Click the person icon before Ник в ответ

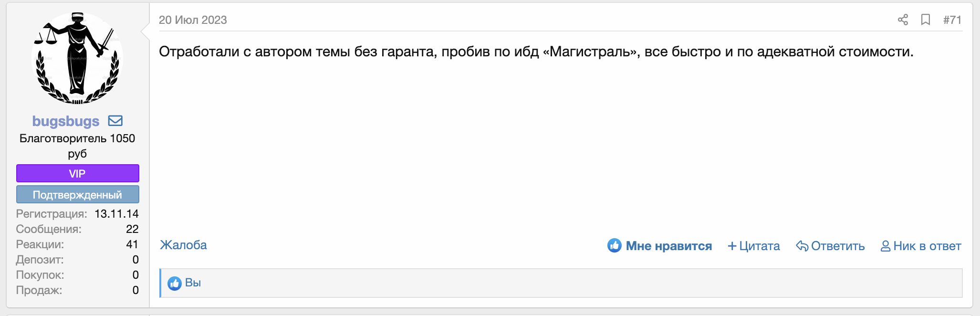click(x=886, y=246)
